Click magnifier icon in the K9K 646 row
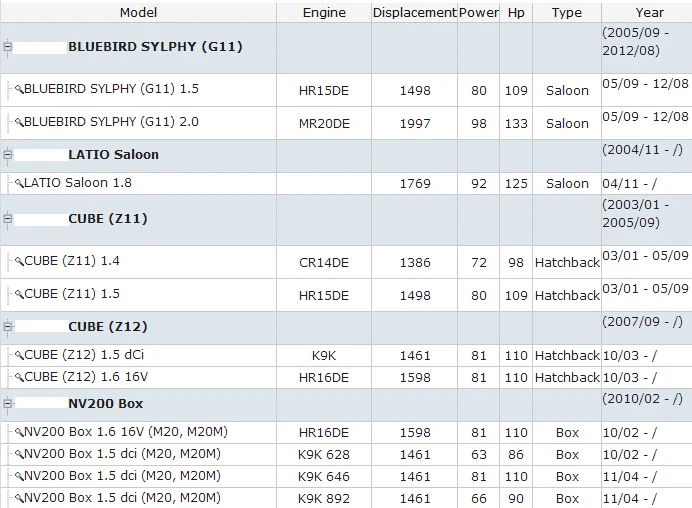 click(x=19, y=476)
